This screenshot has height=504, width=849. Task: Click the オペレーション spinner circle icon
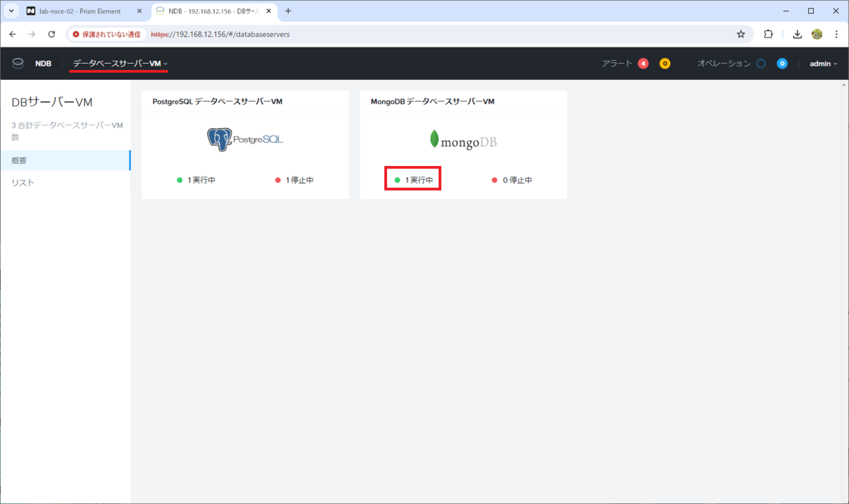pyautogui.click(x=761, y=64)
